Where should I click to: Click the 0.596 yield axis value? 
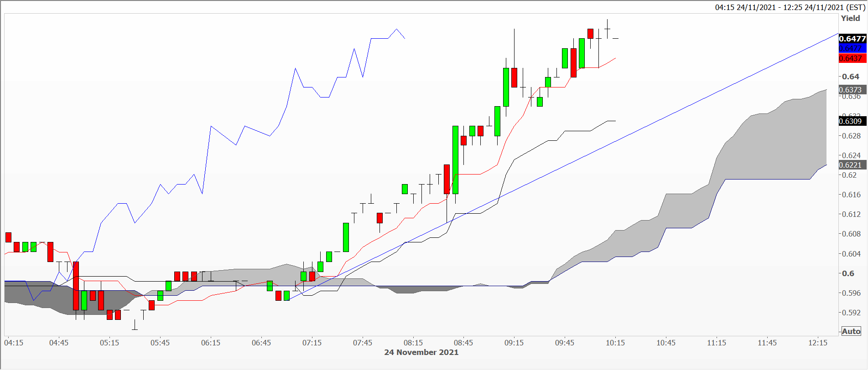[x=852, y=293]
